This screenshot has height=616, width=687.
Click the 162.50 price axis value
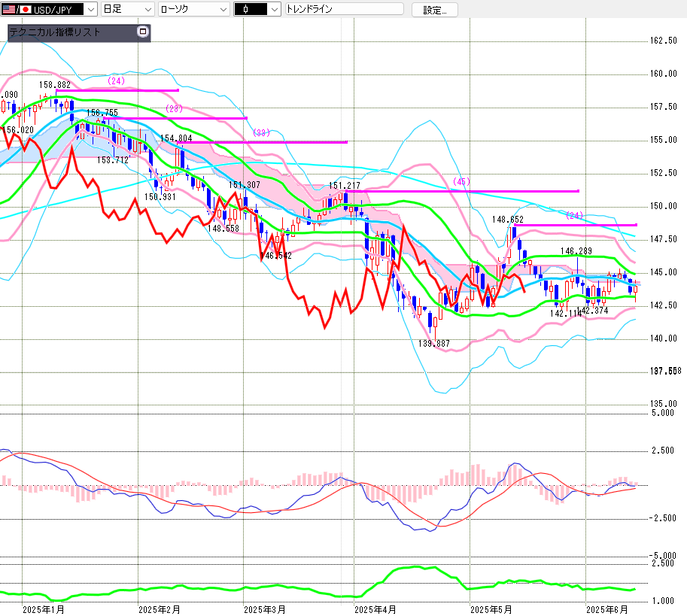tap(664, 41)
